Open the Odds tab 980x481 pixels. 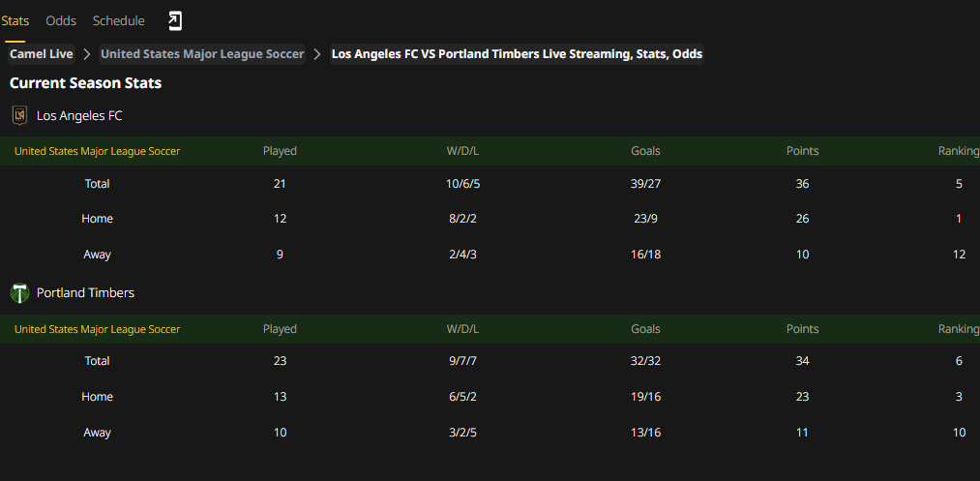[61, 20]
